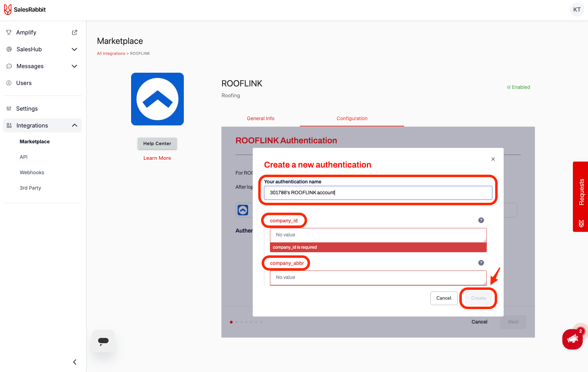Expand the Messages menu
The height and width of the screenshot is (372, 588).
point(74,66)
